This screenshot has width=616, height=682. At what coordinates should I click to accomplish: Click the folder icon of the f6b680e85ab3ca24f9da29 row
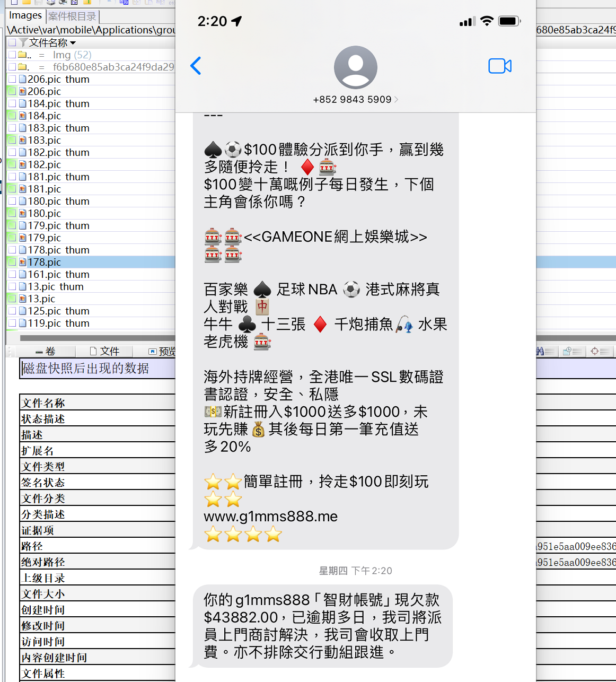pos(23,67)
